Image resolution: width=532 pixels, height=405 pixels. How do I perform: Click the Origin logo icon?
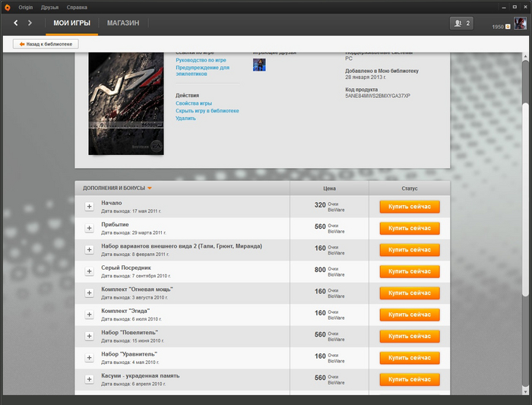[8, 7]
